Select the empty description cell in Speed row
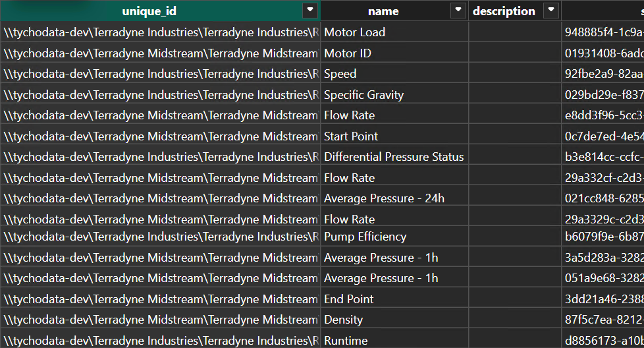Image resolution: width=644 pixels, height=348 pixels. [515, 74]
